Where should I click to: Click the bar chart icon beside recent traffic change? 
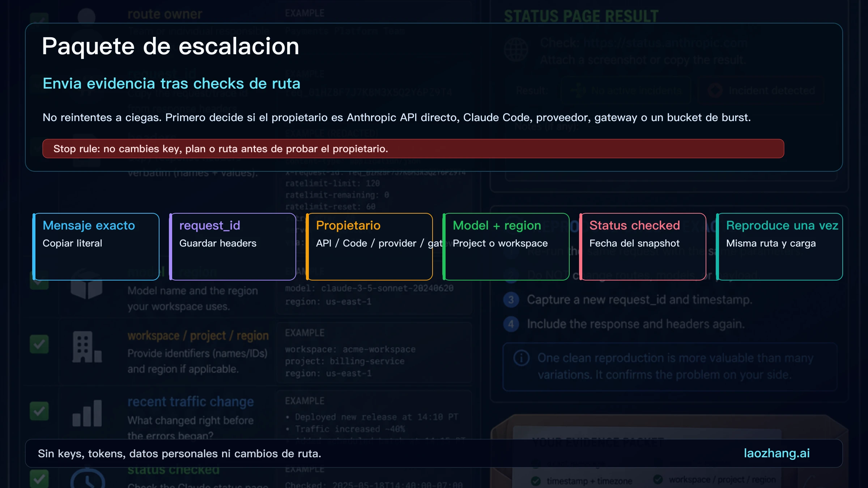(87, 413)
